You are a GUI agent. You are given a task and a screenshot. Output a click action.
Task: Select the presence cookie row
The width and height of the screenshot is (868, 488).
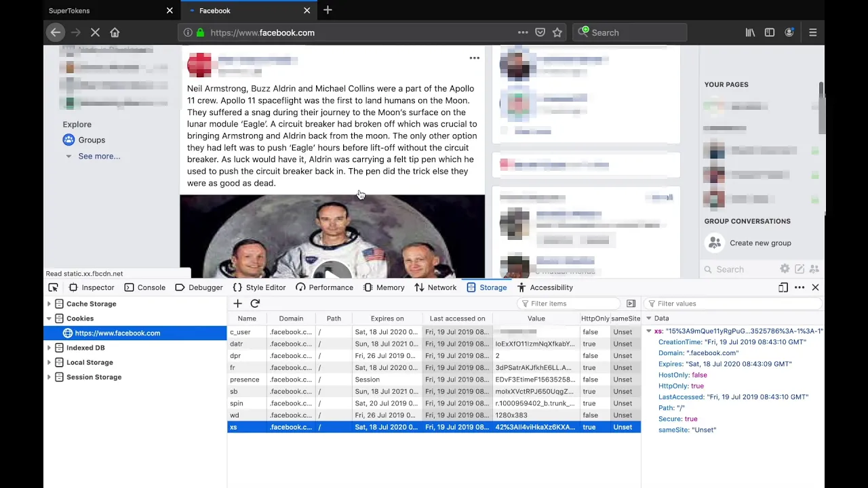point(434,380)
